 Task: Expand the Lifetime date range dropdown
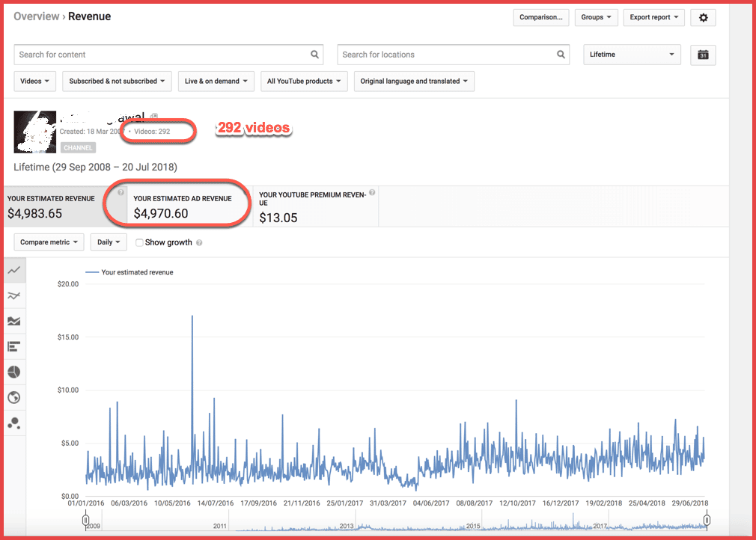tap(632, 55)
